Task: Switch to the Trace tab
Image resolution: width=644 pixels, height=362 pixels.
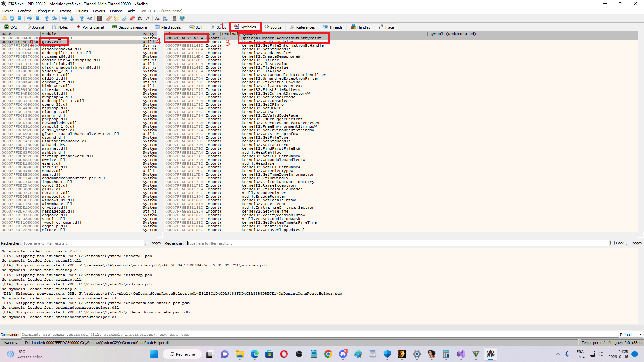Action: click(386, 27)
